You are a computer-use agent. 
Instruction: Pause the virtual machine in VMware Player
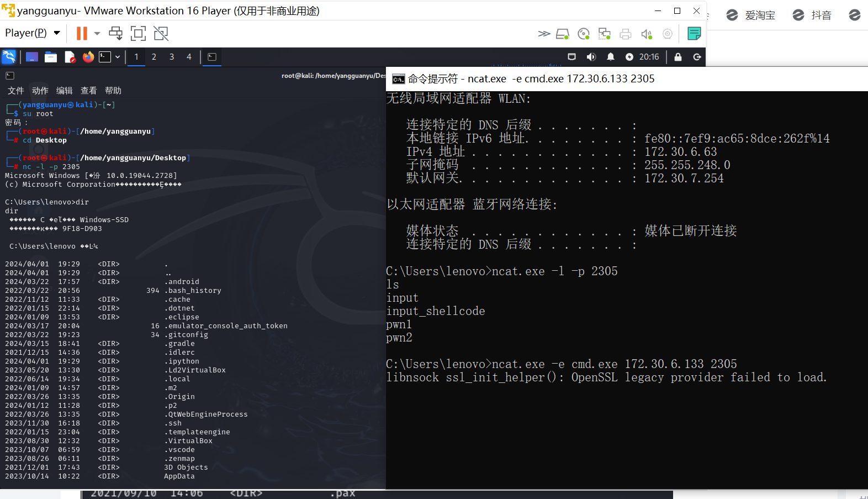(82, 34)
